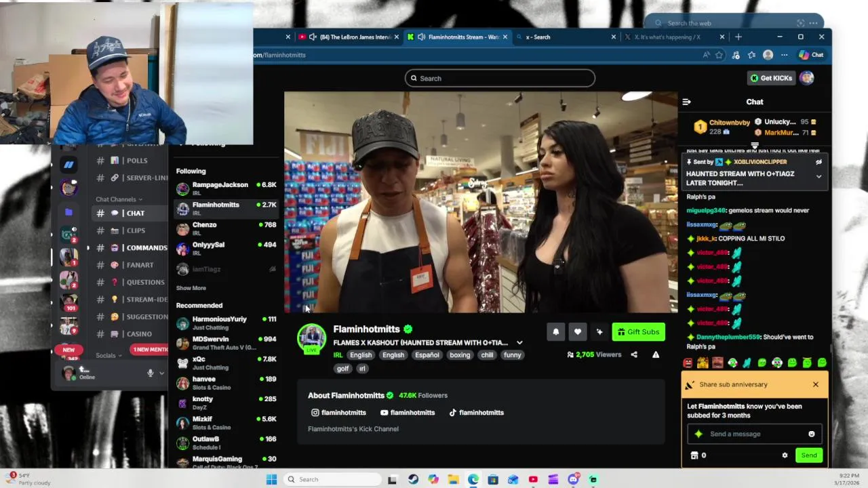Viewport: 868px width, 488px height.
Task: Open the browser Favorites list icon
Action: pyautogui.click(x=751, y=55)
